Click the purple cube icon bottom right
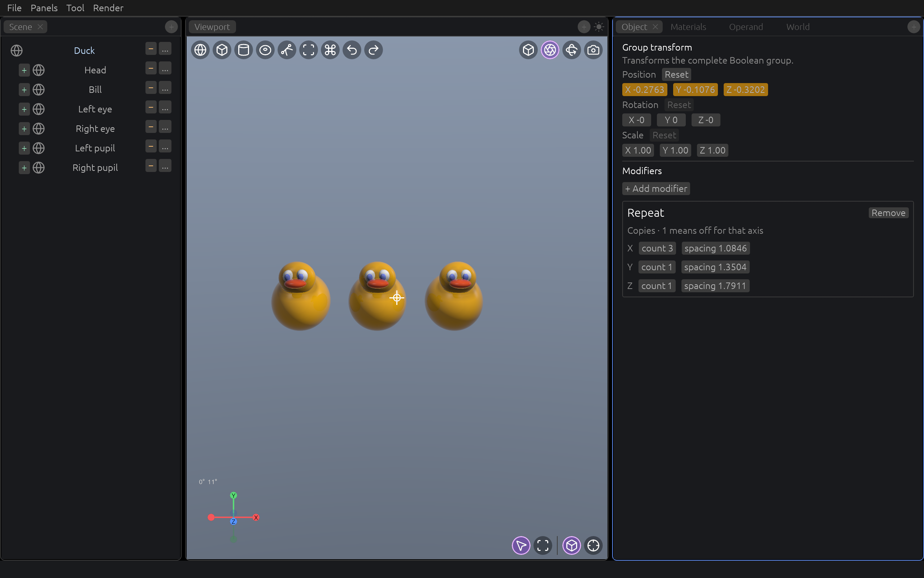The image size is (924, 578). [x=572, y=545]
